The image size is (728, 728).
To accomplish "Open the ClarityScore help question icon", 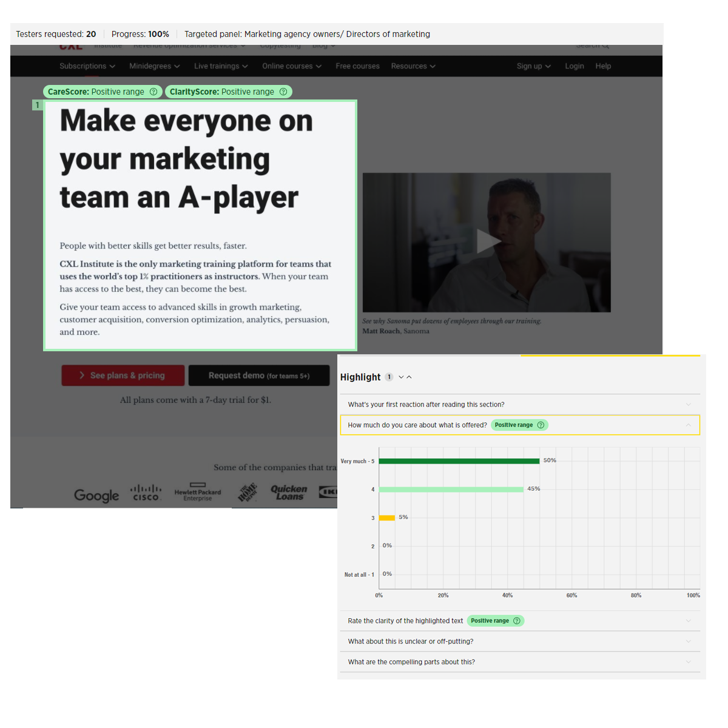I will 283,92.
